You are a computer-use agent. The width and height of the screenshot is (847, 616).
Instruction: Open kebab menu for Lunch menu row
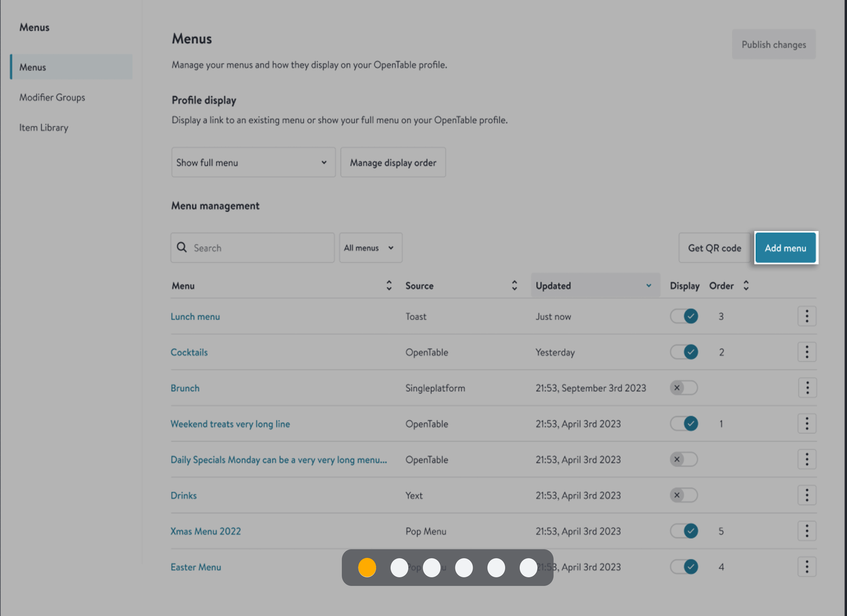pos(807,316)
